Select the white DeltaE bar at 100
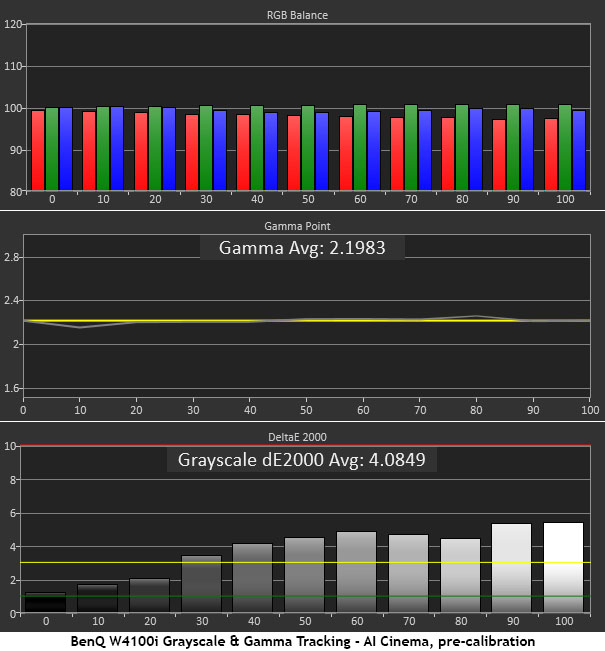Viewport: 605px width, 651px height. point(564,567)
